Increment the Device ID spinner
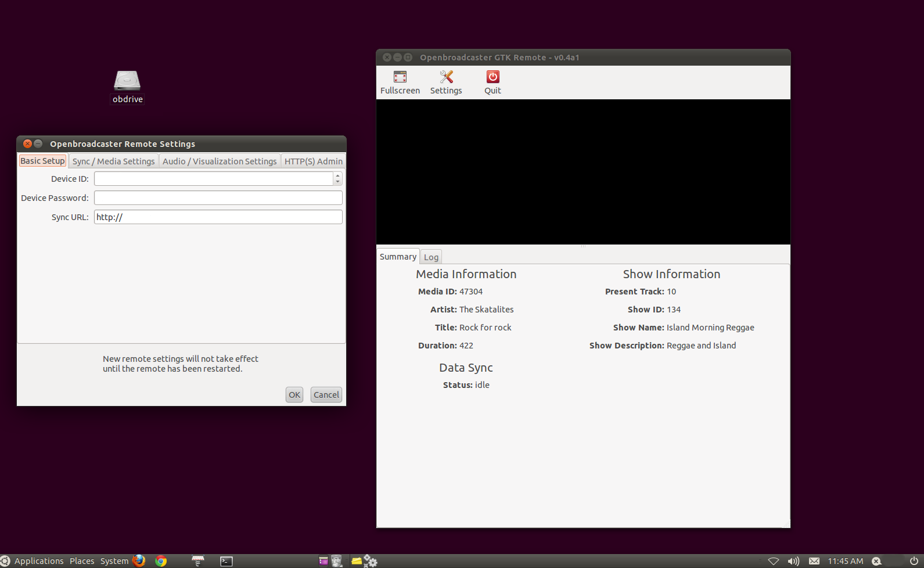This screenshot has width=924, height=568. pos(337,175)
